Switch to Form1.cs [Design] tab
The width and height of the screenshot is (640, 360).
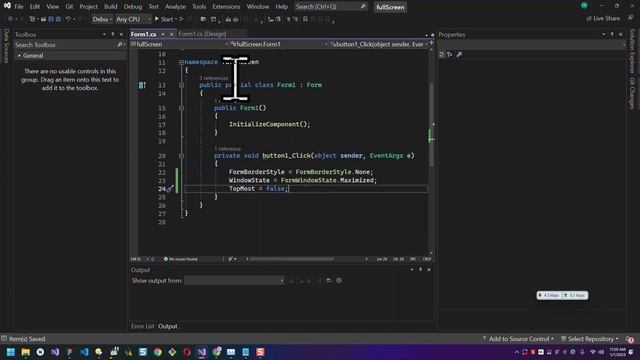pos(202,34)
